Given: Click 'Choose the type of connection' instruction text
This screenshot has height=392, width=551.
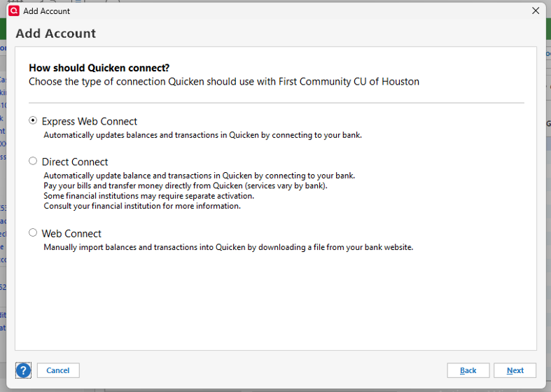Looking at the screenshot, I should tap(224, 81).
